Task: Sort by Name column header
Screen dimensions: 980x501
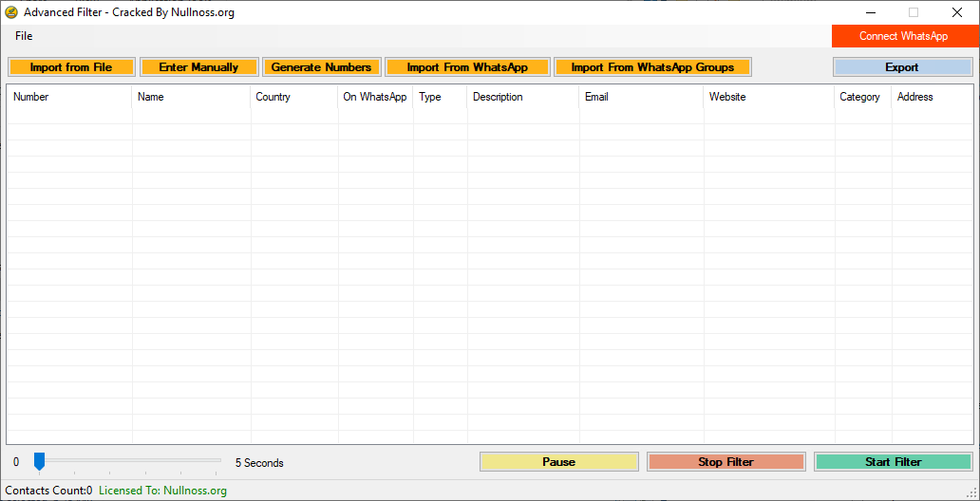Action: click(x=191, y=97)
